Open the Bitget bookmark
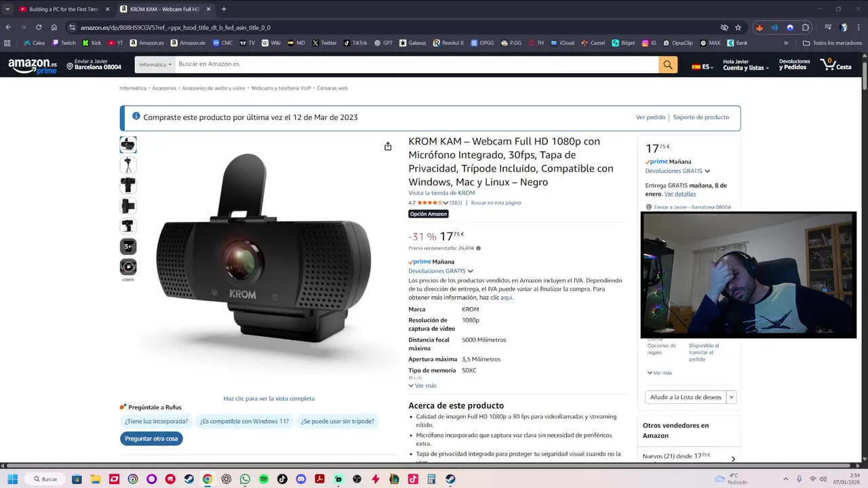Viewport: 868px width, 488px height. point(623,43)
